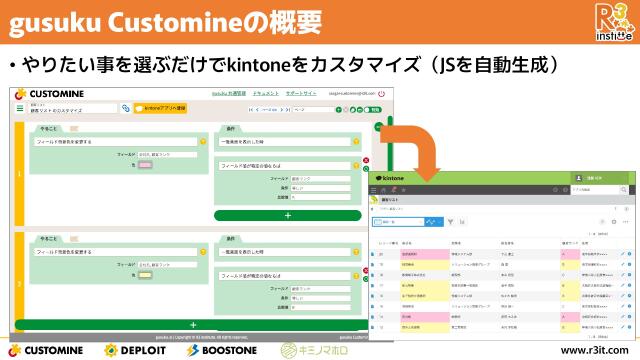Click green circle icon under rule 1 red delete
The image size is (640, 360).
click(366, 169)
